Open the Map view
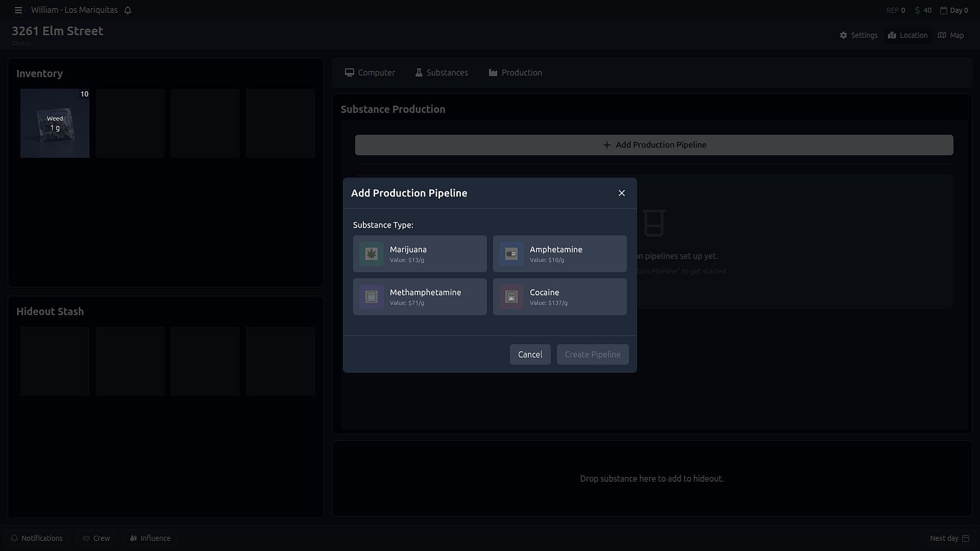980x551 pixels. tap(951, 35)
